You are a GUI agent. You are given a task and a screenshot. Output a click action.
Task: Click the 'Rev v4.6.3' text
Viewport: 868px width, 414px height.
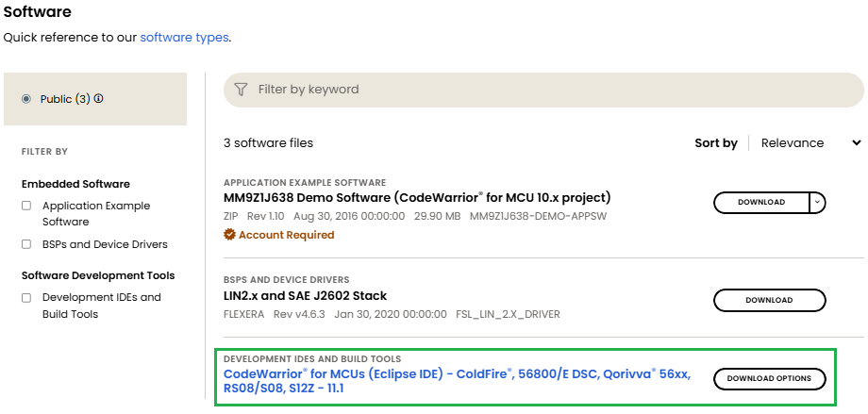299,314
